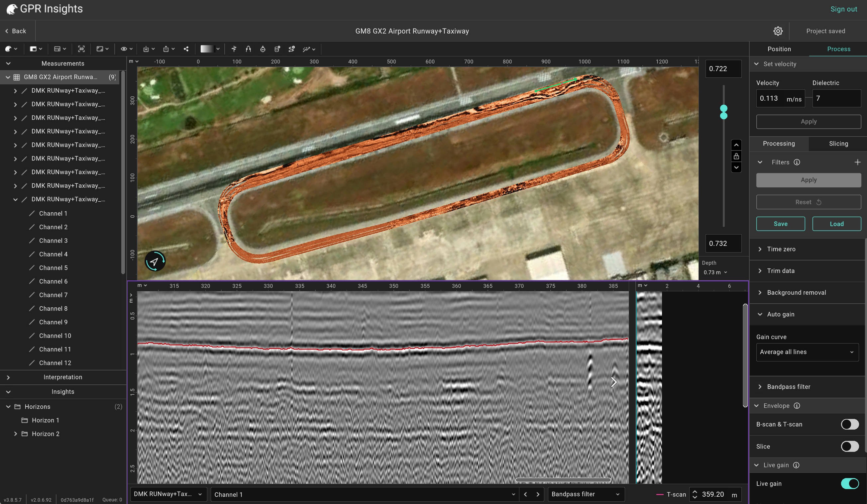
Task: Open the horizon tracking tool dropdown icon
Action: 309,49
